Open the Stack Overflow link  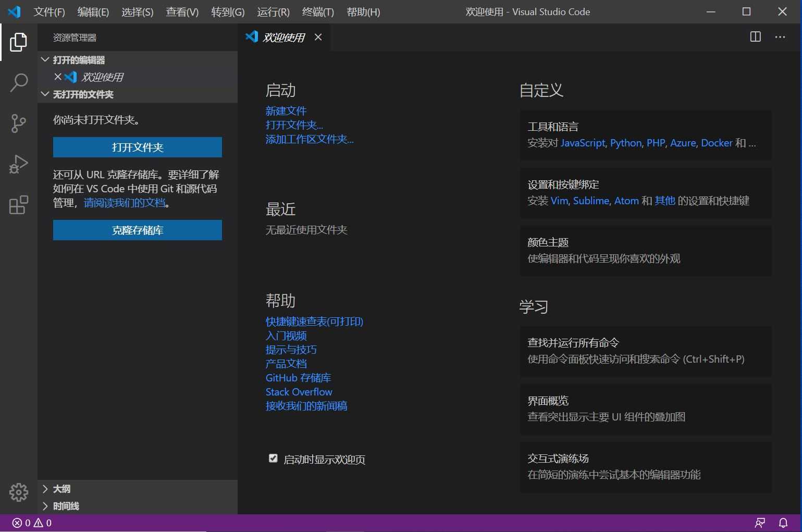point(299,392)
